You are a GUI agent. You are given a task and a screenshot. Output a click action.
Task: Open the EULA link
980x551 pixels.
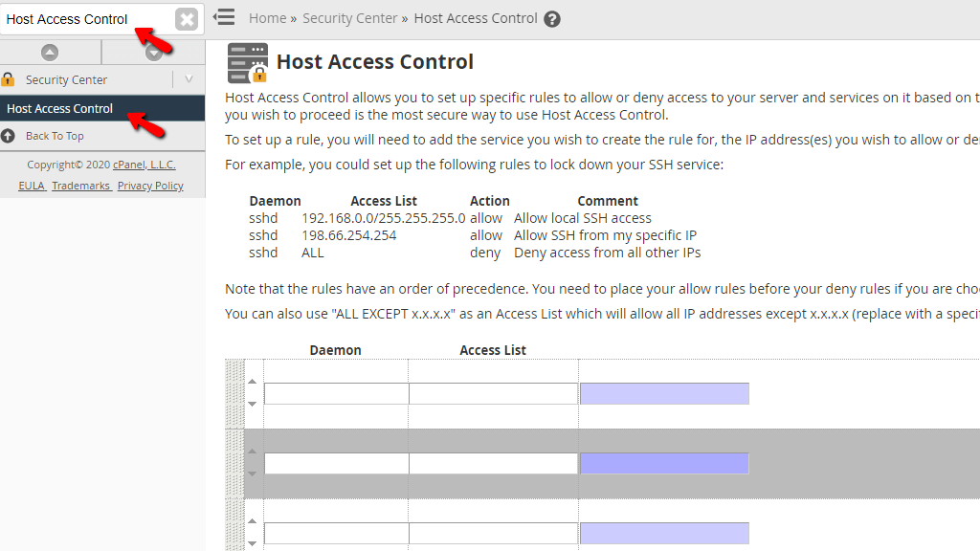(32, 185)
